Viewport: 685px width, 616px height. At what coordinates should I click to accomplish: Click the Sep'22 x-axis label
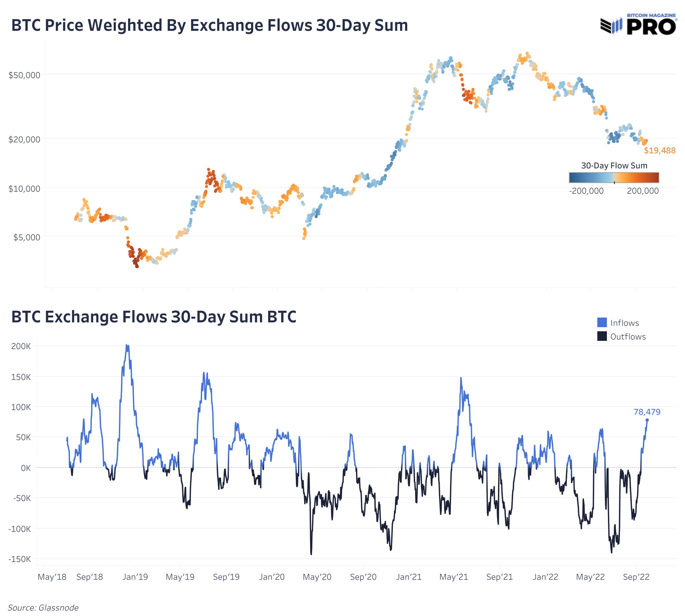pyautogui.click(x=636, y=577)
